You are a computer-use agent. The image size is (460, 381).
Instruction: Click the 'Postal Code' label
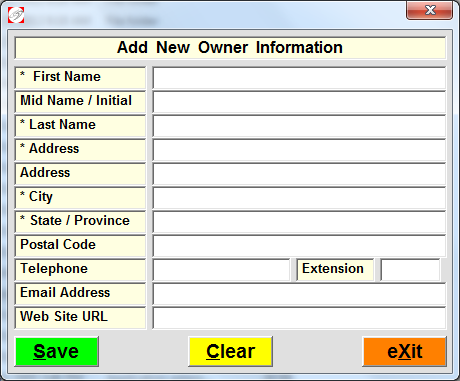click(x=80, y=246)
